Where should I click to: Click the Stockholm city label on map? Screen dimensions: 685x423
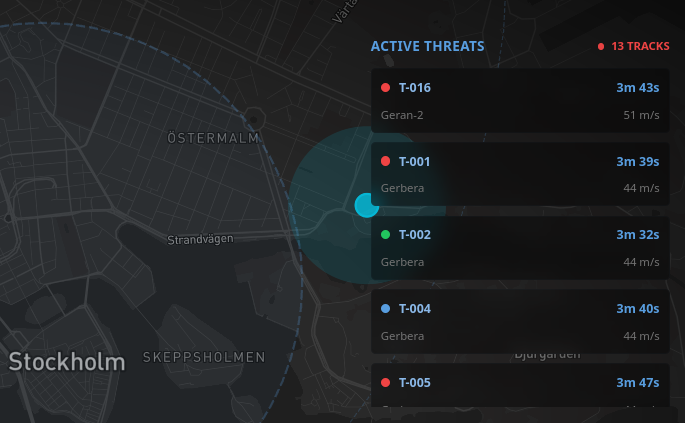point(67,362)
